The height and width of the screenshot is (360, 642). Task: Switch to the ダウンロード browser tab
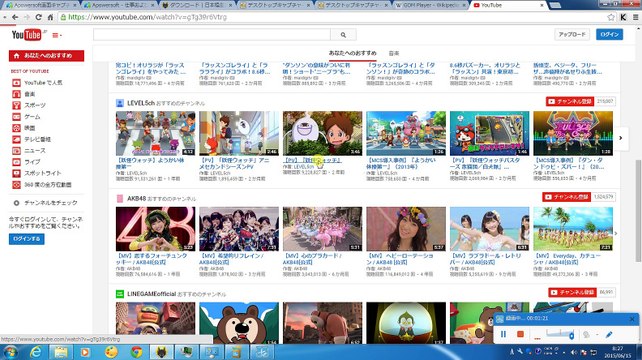pos(197,5)
